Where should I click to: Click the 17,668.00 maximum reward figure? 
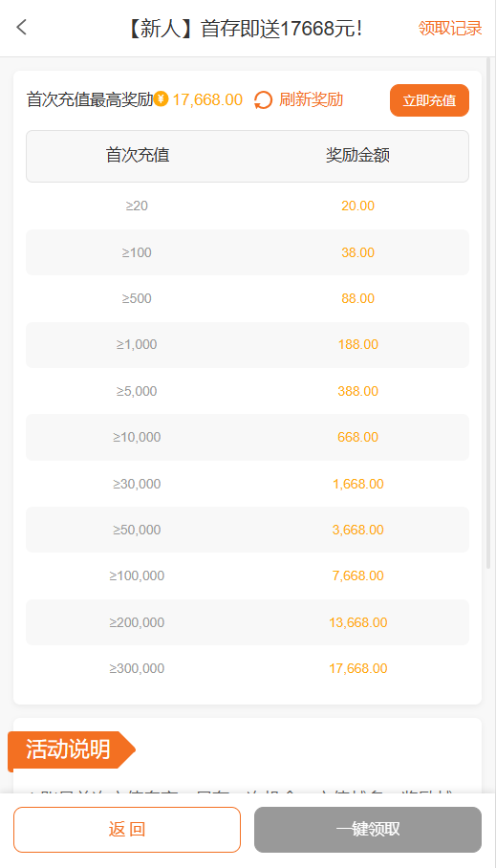coord(207,99)
